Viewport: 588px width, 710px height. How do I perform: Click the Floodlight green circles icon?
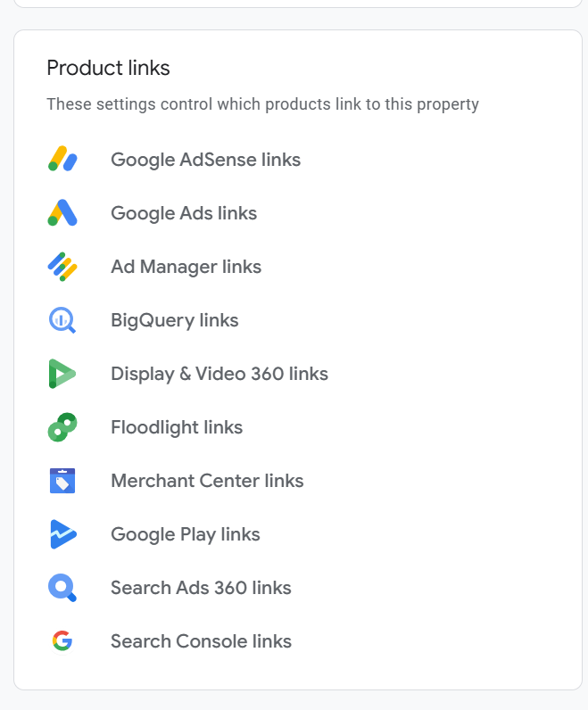click(62, 427)
